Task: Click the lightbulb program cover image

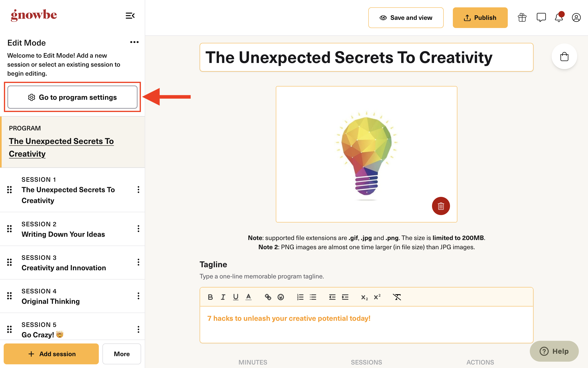Action: (x=366, y=154)
